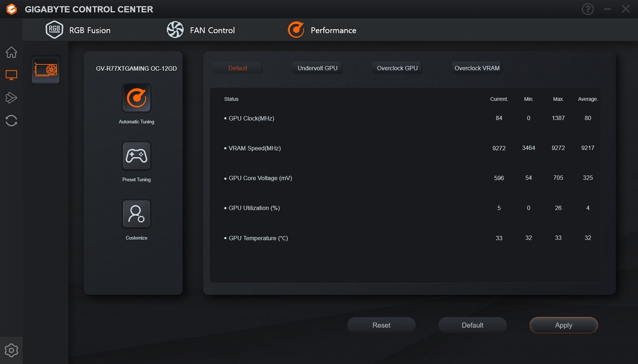Click the Automatic Tuning label
Screen dimensions: 638x364
(137, 122)
